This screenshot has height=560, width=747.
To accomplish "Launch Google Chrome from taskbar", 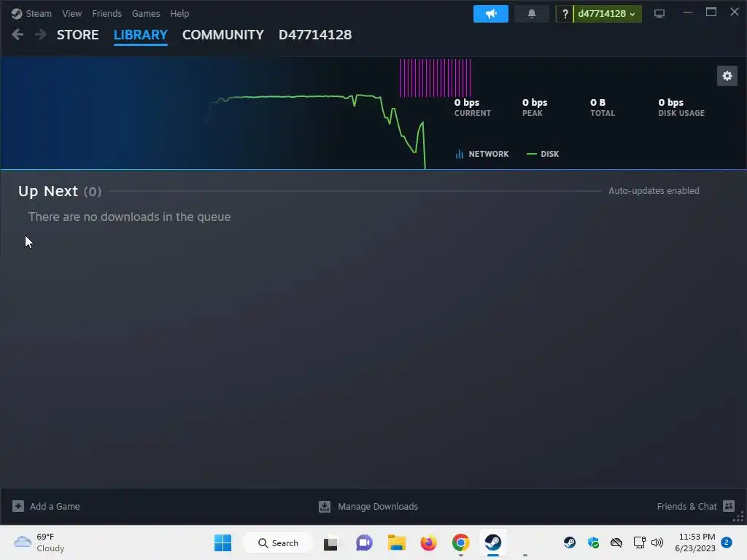I will point(461,542).
